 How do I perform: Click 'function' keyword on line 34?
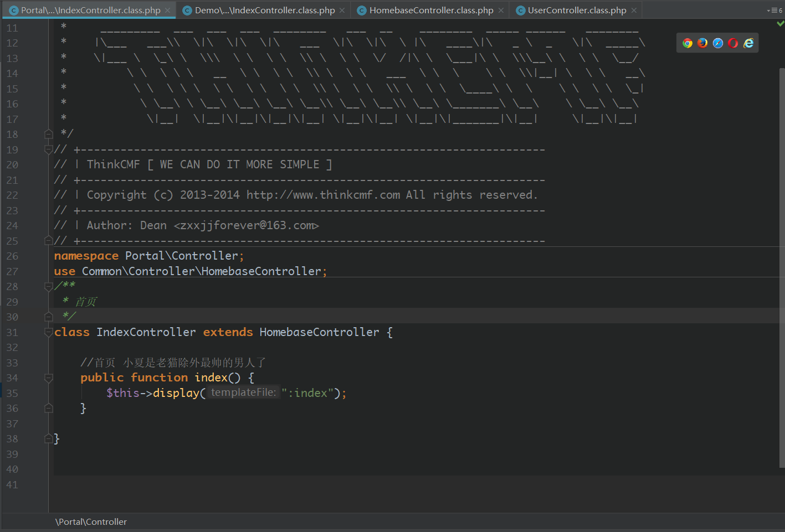tap(160, 378)
